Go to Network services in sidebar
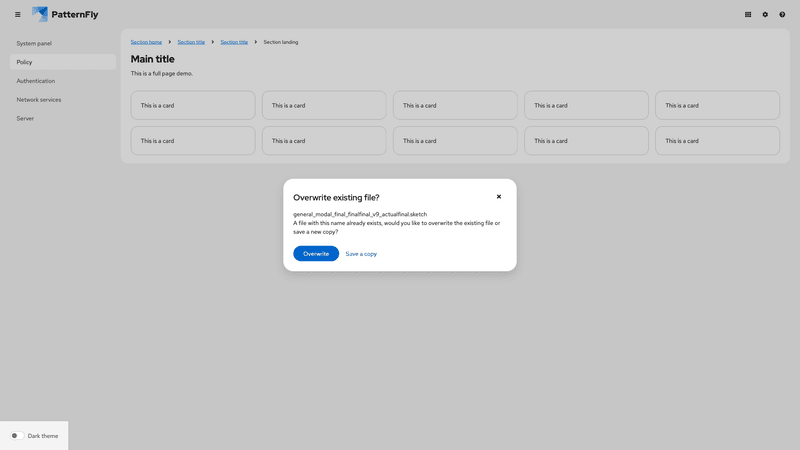This screenshot has width=800, height=450. [x=39, y=100]
